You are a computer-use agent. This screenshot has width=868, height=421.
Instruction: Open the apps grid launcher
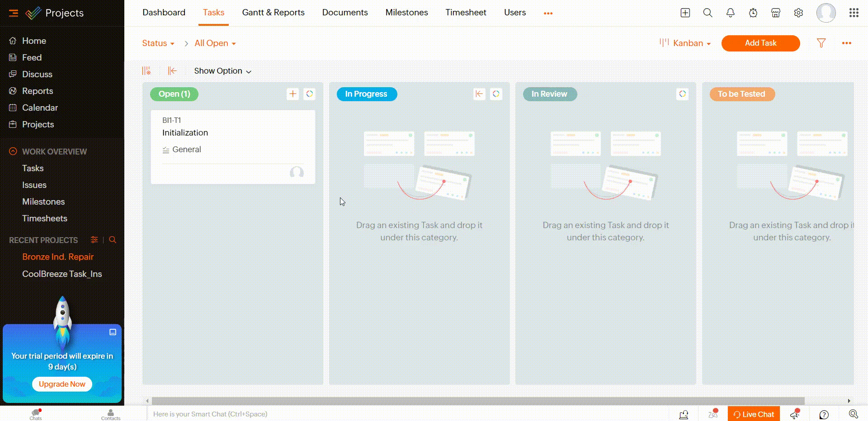[x=854, y=13]
